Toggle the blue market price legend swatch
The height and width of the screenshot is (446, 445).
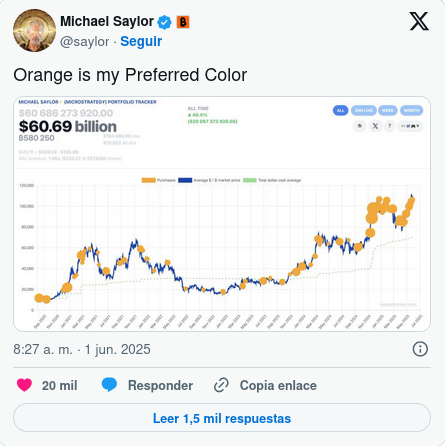[x=185, y=180]
